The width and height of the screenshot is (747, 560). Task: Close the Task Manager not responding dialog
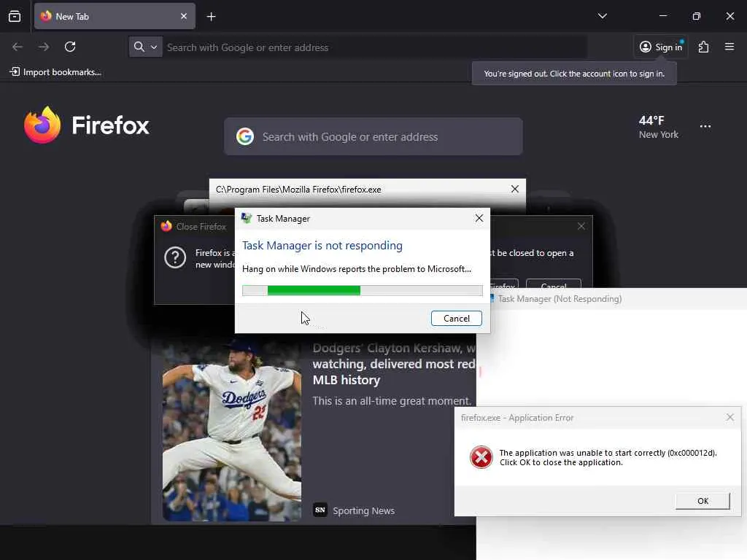click(479, 218)
